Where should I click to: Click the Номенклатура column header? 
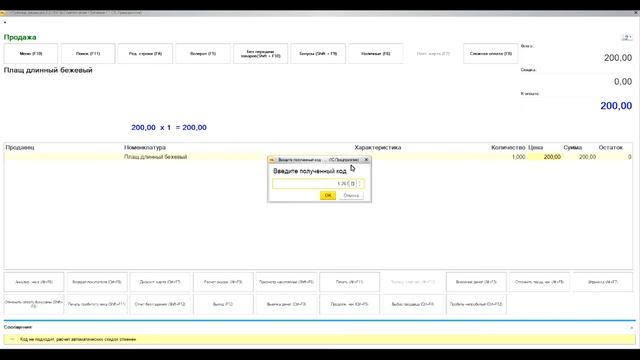145,147
